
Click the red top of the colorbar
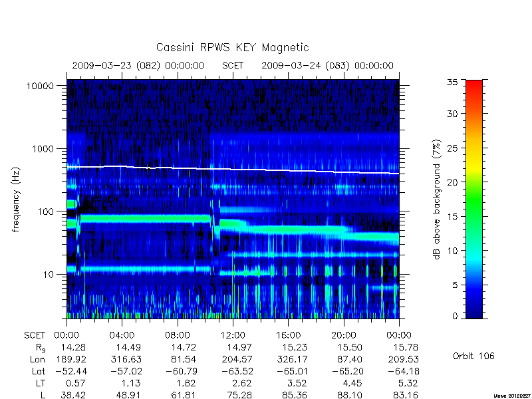(x=474, y=84)
